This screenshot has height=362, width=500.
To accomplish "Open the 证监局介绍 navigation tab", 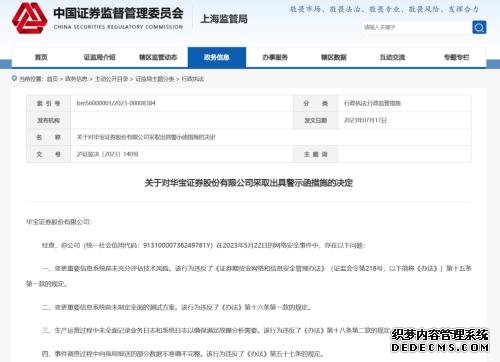I will tap(100, 57).
